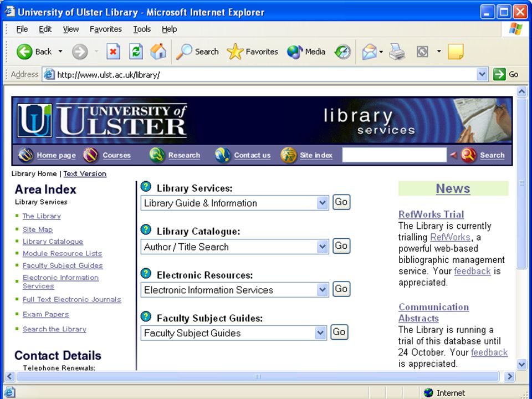Open the View menu
Image resolution: width=532 pixels, height=399 pixels.
click(x=70, y=29)
